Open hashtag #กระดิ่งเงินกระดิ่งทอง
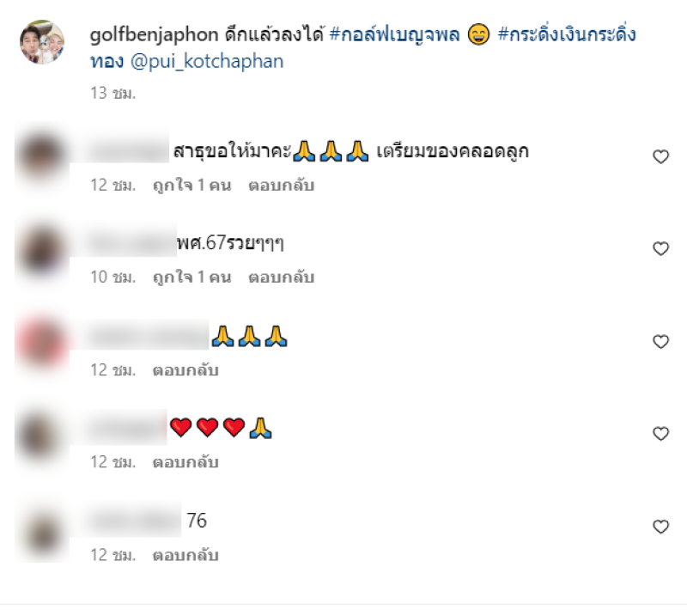 coord(362,47)
